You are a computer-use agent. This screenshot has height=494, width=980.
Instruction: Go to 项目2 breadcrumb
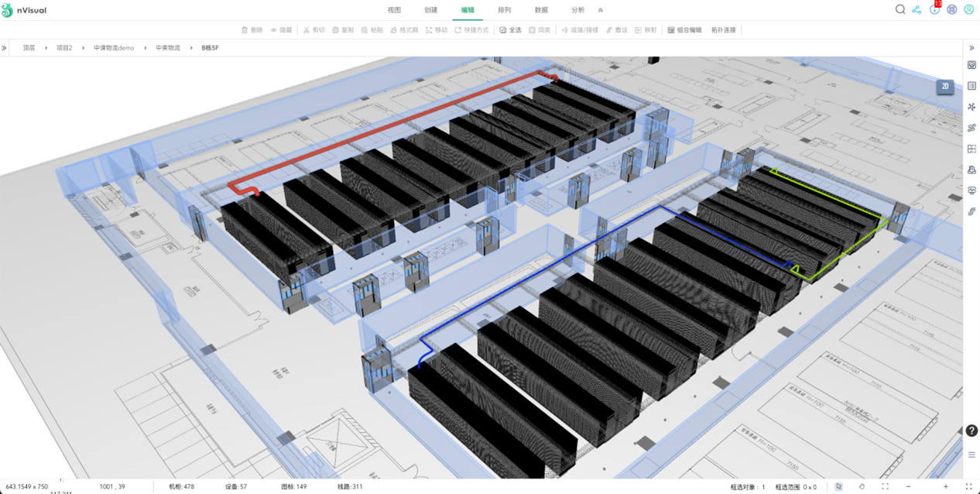pos(64,48)
